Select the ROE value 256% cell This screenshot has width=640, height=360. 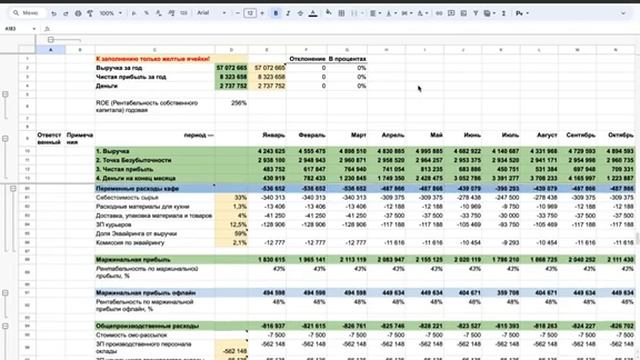231,106
